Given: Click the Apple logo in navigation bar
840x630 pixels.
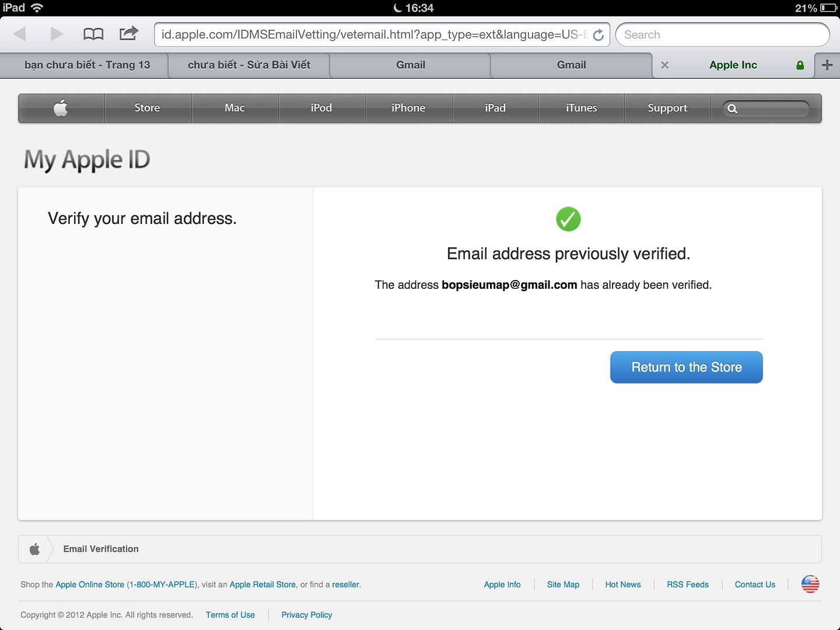Looking at the screenshot, I should 61,108.
